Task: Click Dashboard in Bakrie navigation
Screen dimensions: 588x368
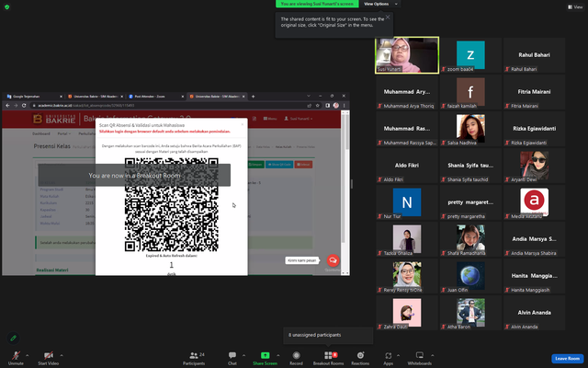Action: (40, 133)
